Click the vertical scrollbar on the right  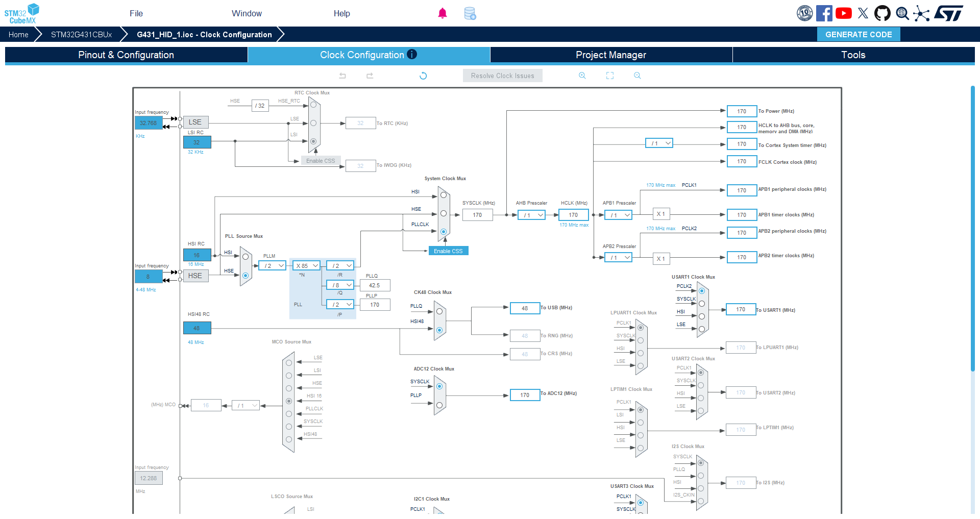[973, 229]
